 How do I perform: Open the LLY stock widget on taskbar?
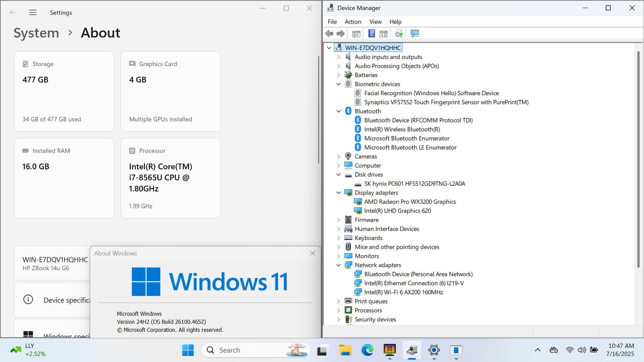click(x=28, y=350)
